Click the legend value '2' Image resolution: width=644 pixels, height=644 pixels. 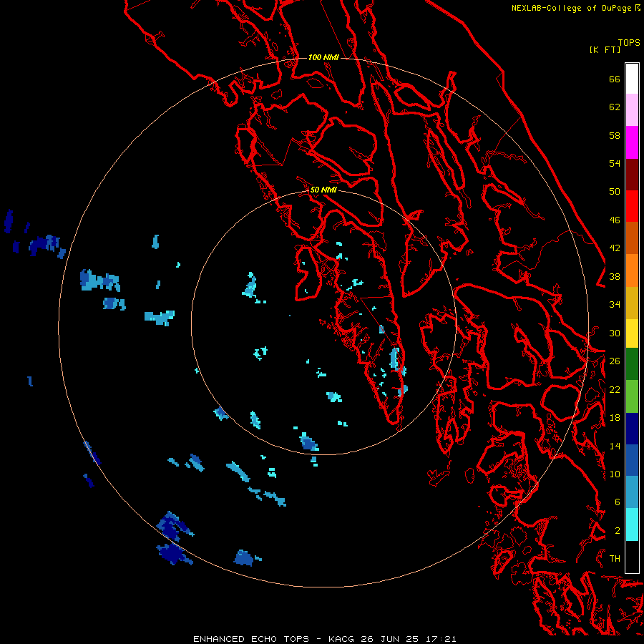click(x=618, y=531)
